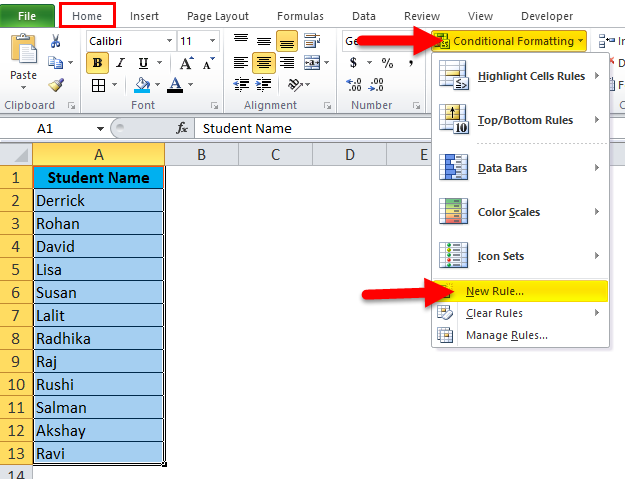
Task: Toggle Center alignment
Action: coord(263,63)
